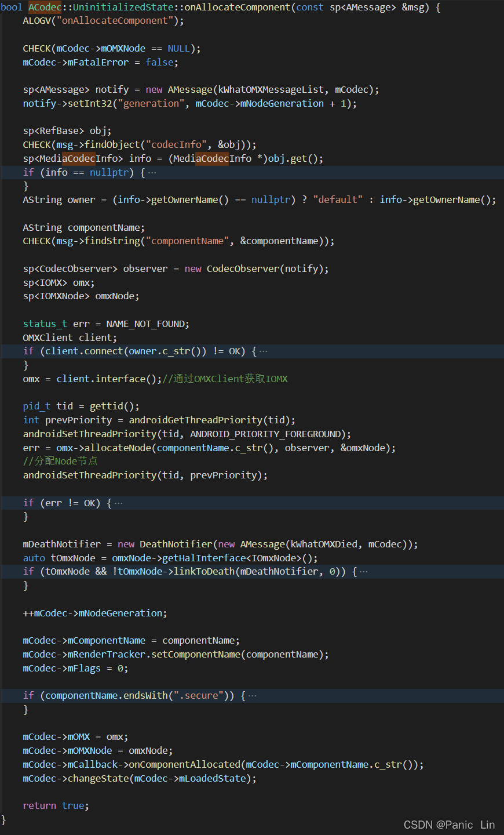Click 'androidSetThreadPriority(tid, prevPriority);' line
Screen dimensions: 504x835
point(145,475)
